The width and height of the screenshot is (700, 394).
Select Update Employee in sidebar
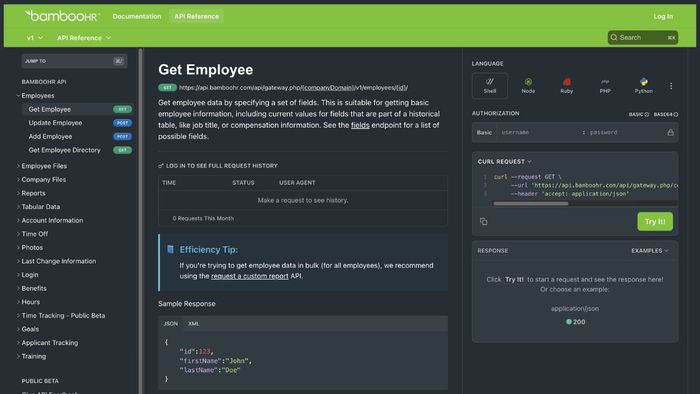pyautogui.click(x=55, y=123)
